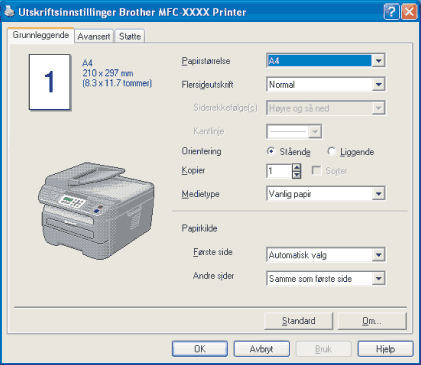Click into the Kopier number field
Viewport: 421px width, 365px height.
coord(279,171)
